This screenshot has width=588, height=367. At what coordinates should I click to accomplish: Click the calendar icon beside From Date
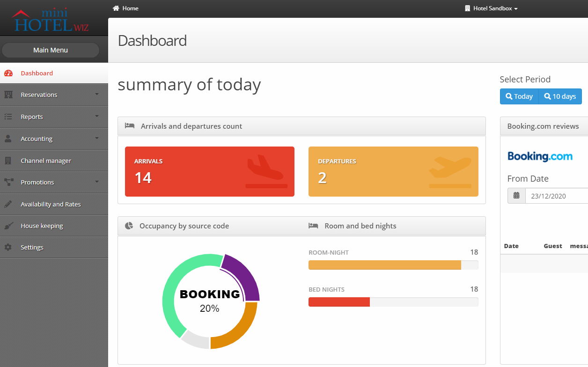click(516, 196)
